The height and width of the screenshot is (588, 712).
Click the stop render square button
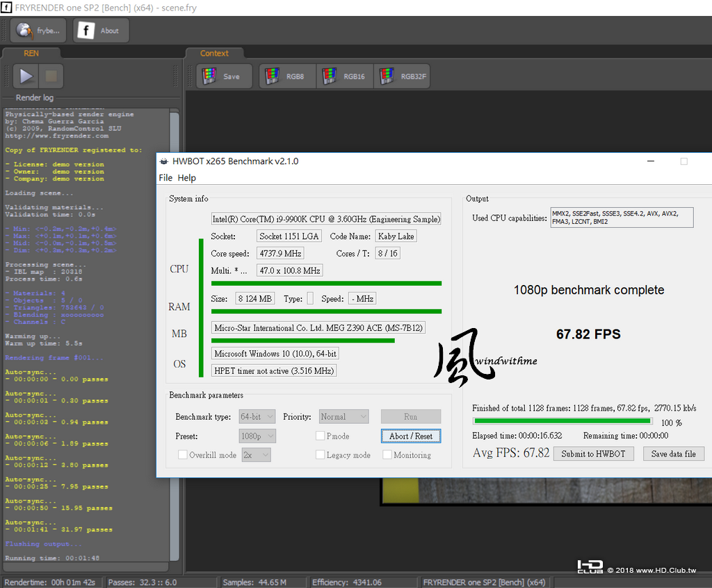pyautogui.click(x=51, y=76)
